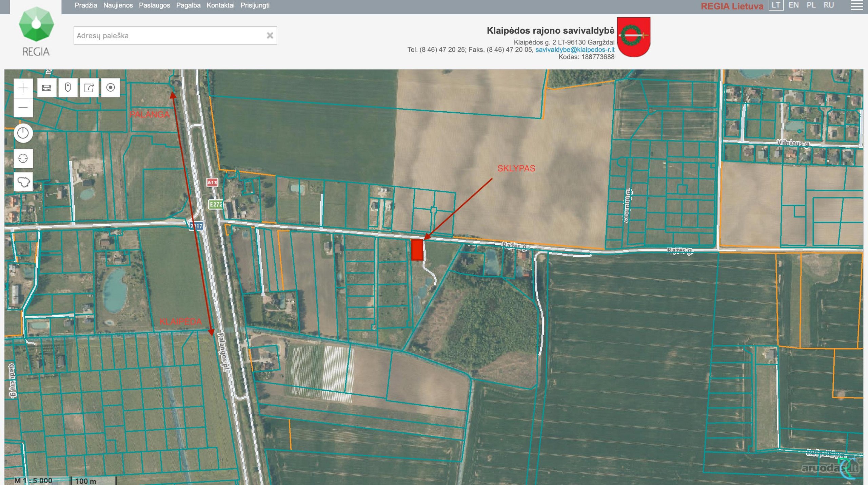Click the REGIA Lietuva link

[732, 6]
